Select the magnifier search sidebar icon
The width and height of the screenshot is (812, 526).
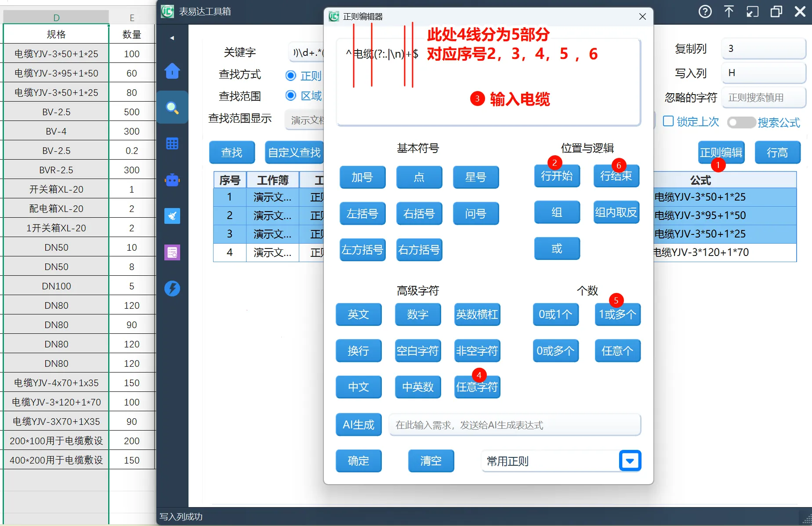click(172, 107)
